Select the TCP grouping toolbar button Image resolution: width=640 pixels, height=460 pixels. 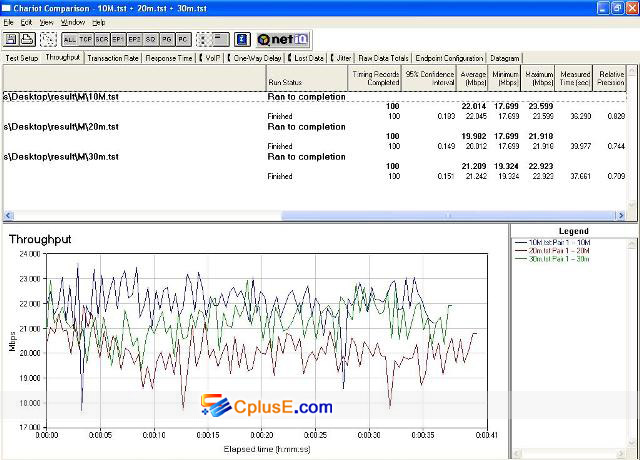click(86, 40)
